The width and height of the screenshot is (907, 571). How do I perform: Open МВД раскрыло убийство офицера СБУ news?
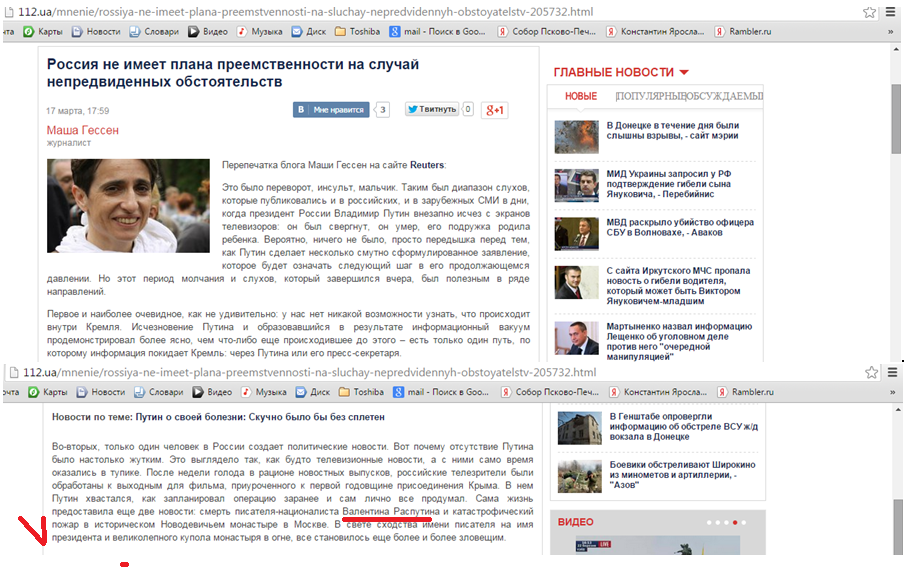click(680, 227)
